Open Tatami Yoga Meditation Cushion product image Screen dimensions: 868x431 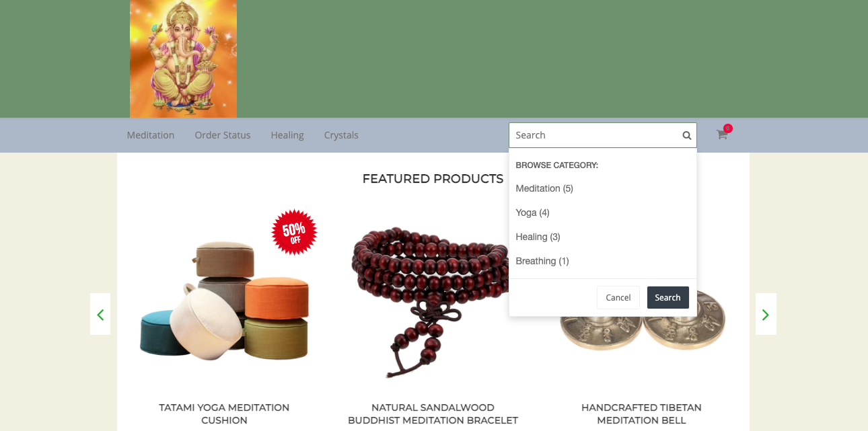(224, 299)
